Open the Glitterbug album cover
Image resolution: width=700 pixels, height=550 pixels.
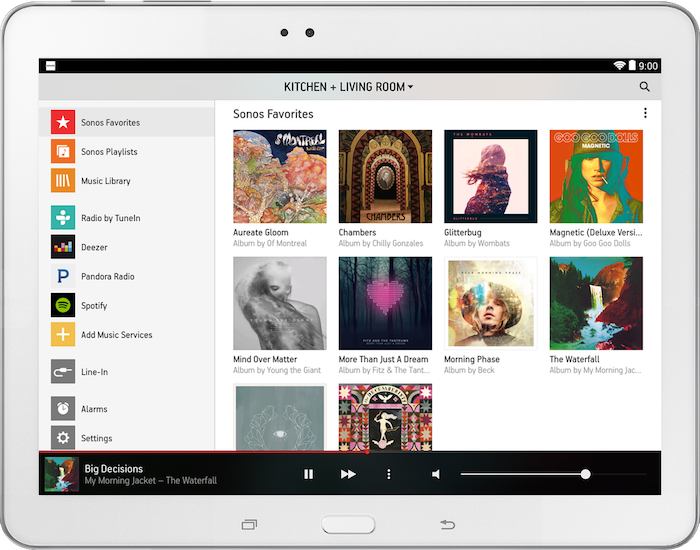coord(491,176)
